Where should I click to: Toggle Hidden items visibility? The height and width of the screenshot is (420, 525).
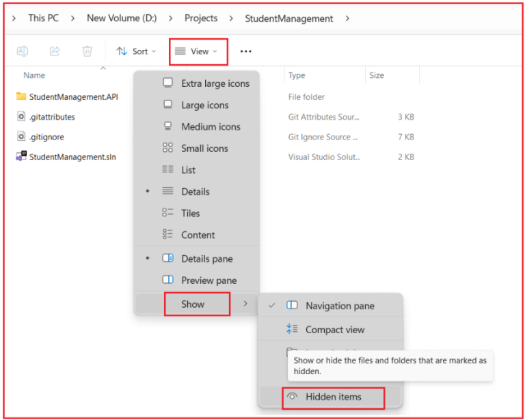330,397
